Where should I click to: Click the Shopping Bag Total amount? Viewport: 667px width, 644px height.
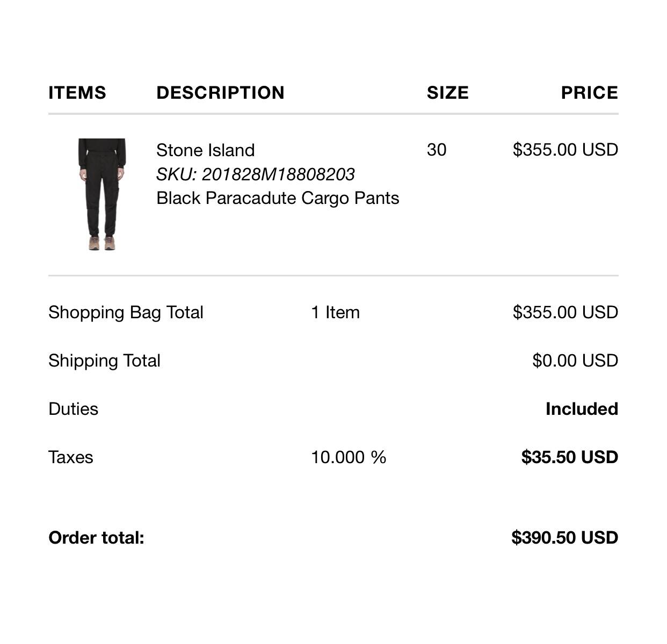coord(565,312)
